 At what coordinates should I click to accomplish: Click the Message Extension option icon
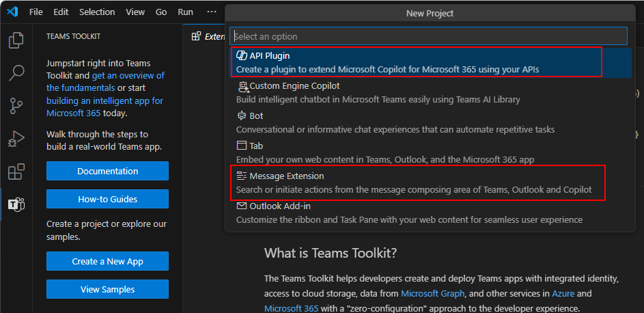tap(242, 176)
